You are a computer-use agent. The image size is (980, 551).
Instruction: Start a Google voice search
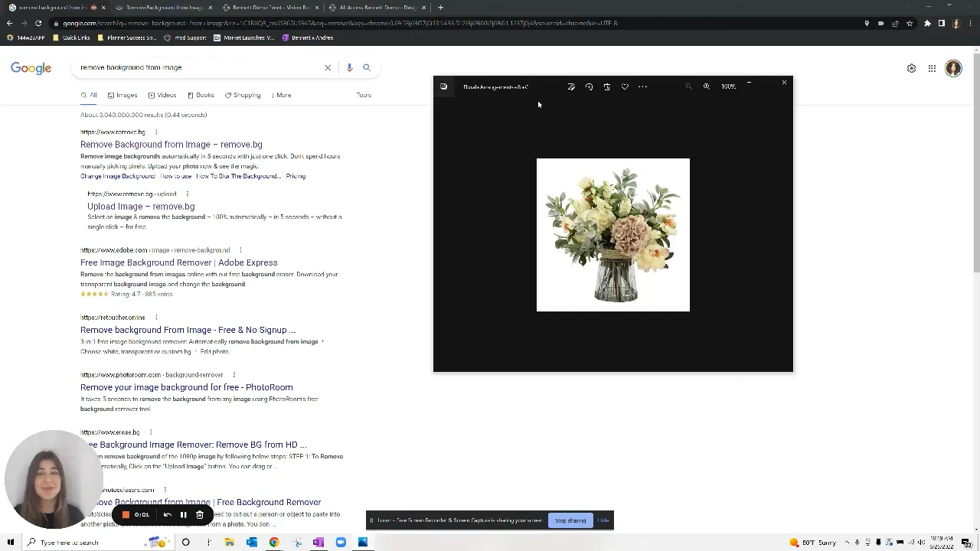pyautogui.click(x=349, y=67)
